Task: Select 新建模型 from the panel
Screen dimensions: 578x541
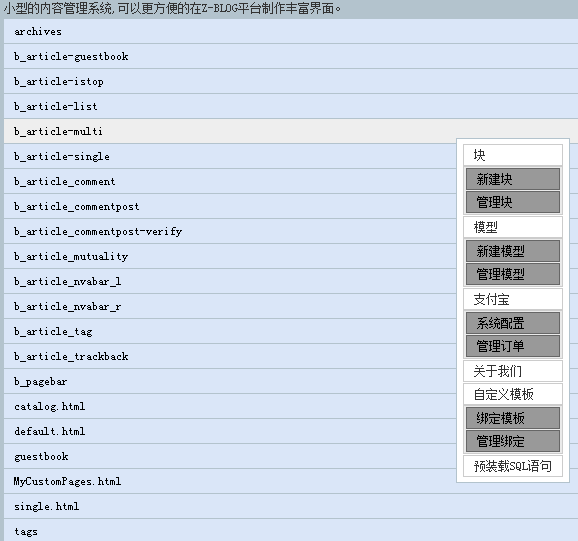Action: pos(513,251)
